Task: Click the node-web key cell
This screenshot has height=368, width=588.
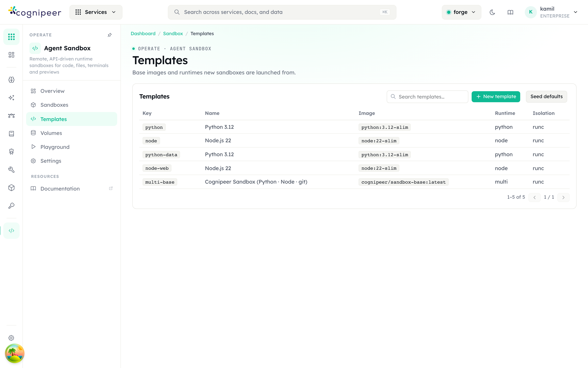Action: [157, 168]
